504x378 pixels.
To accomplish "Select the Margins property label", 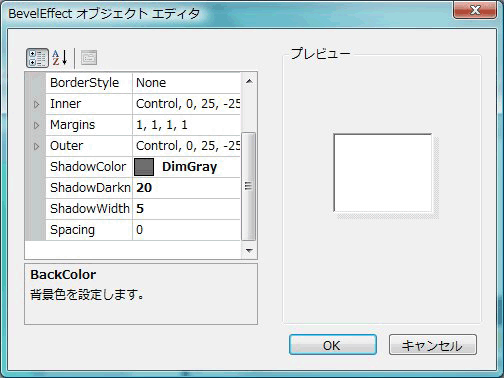I will (73, 125).
